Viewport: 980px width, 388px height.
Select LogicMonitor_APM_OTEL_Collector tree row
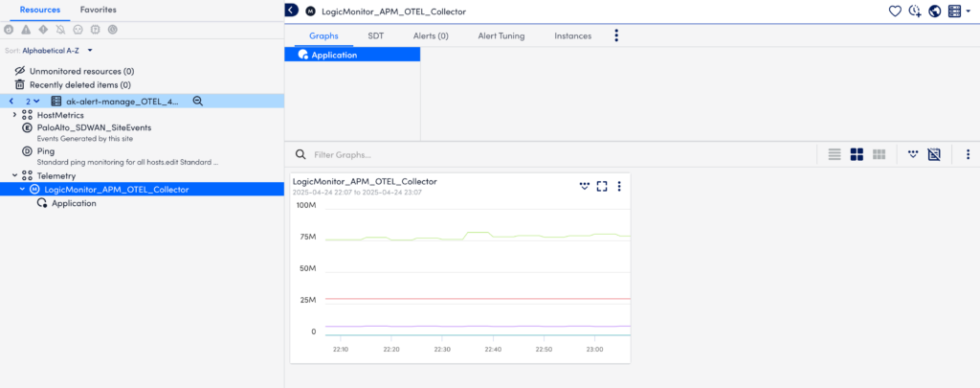pos(142,189)
